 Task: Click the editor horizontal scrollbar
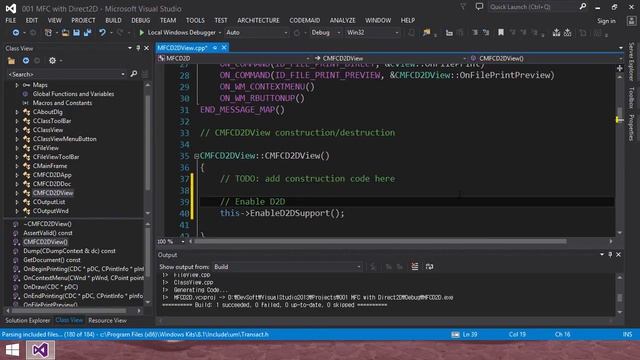click(380, 242)
